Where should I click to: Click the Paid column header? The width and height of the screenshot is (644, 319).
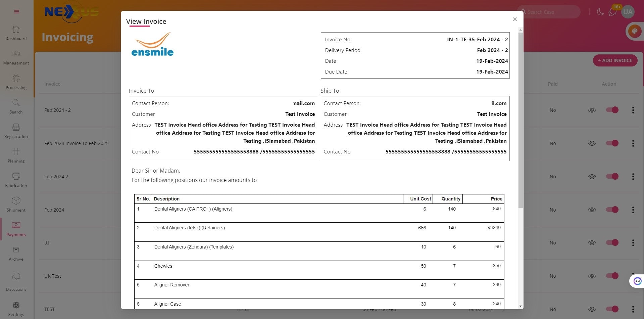coord(553,84)
